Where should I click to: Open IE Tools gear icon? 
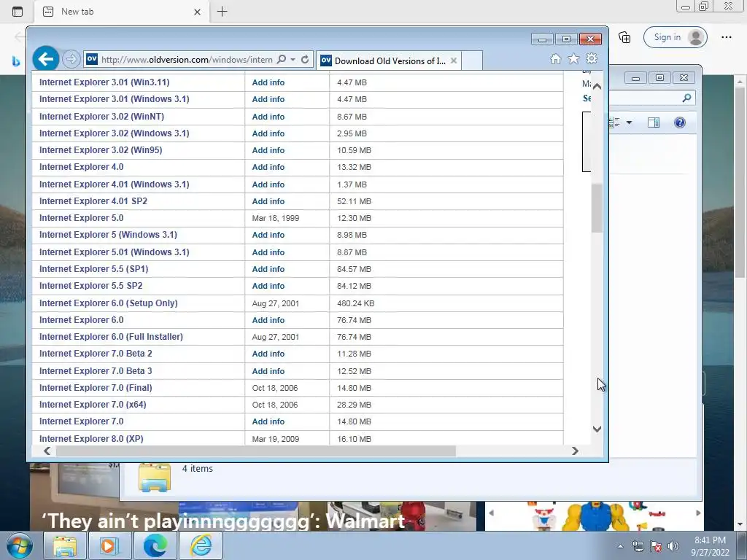pyautogui.click(x=592, y=58)
